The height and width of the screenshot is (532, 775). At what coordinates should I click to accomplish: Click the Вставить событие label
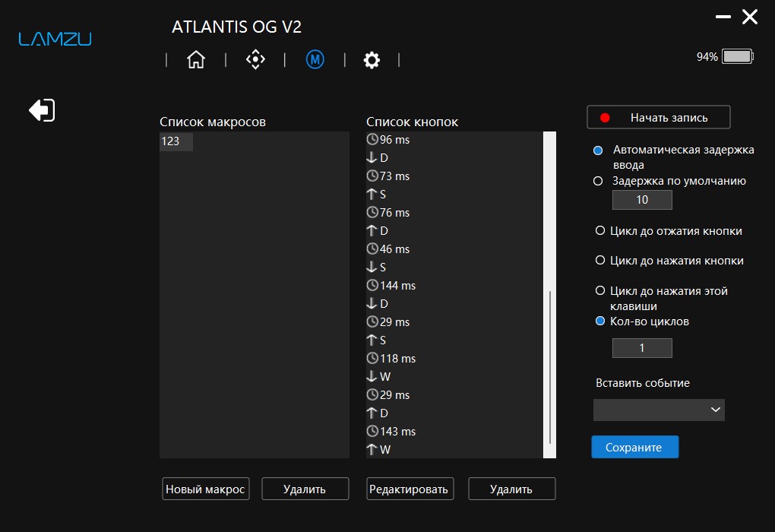(x=643, y=383)
